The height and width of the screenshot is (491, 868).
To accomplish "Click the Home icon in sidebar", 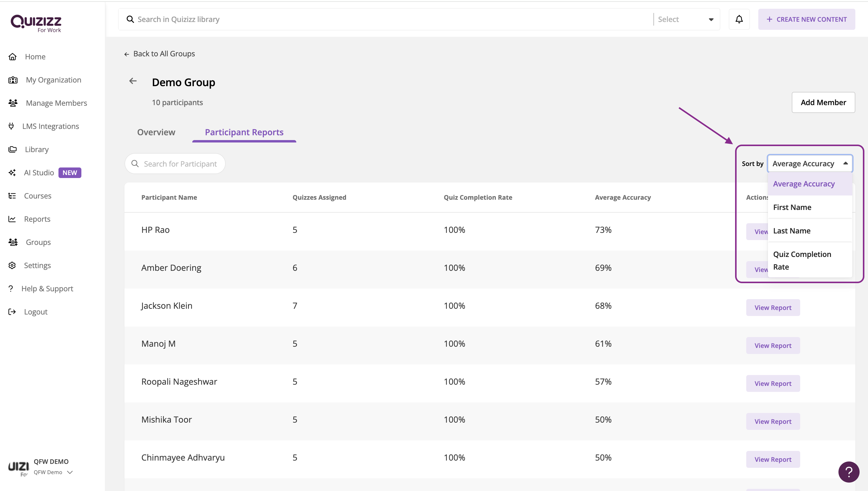I will pyautogui.click(x=12, y=57).
